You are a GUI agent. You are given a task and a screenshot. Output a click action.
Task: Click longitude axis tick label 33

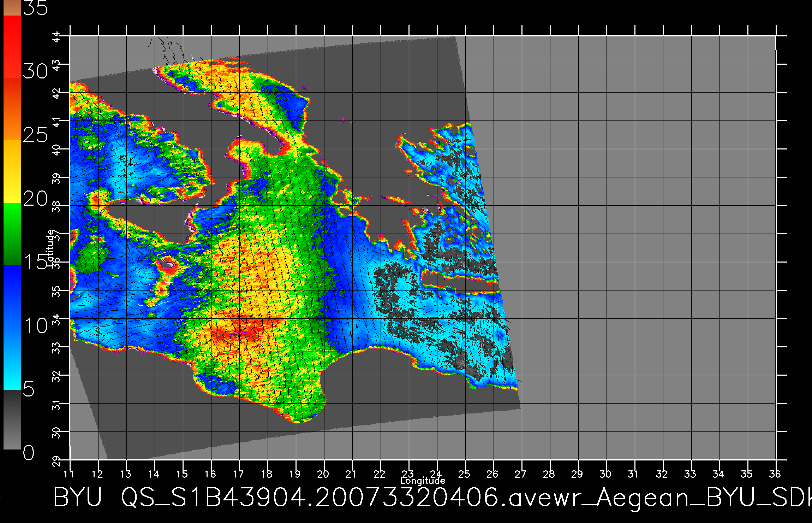click(x=690, y=474)
